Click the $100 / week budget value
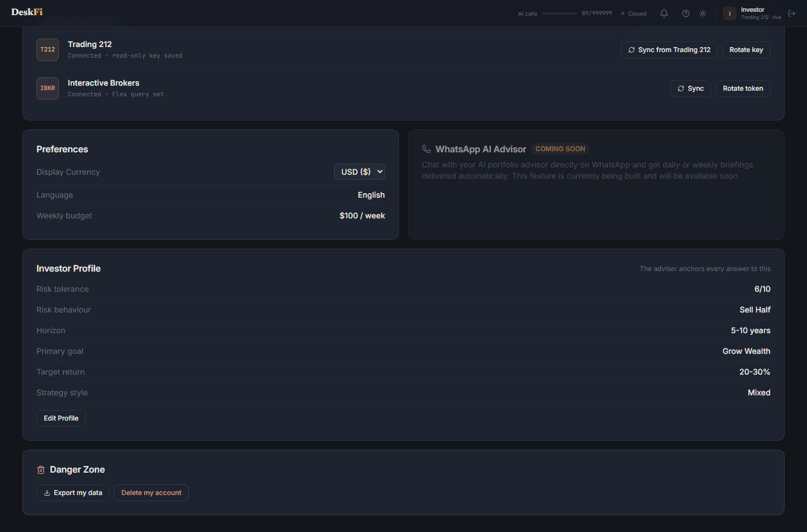Image resolution: width=807 pixels, height=532 pixels. click(x=362, y=216)
